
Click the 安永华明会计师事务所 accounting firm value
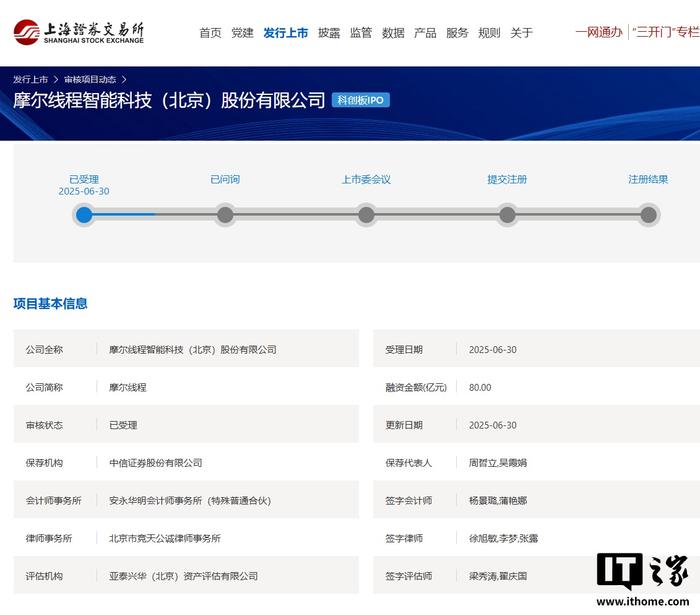pyautogui.click(x=190, y=500)
